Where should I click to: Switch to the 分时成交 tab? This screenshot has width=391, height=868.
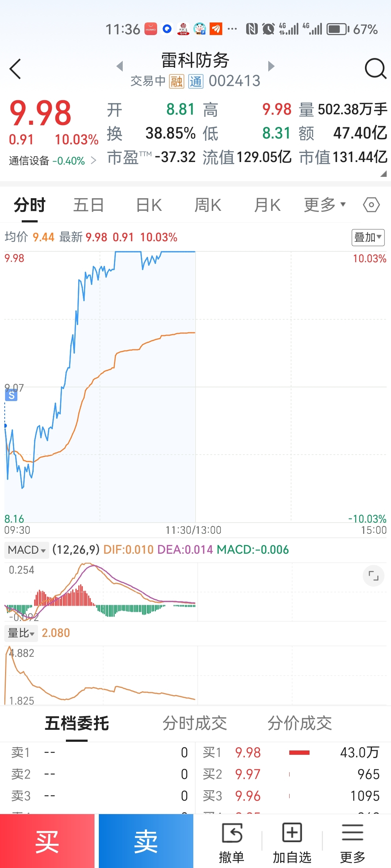(194, 723)
